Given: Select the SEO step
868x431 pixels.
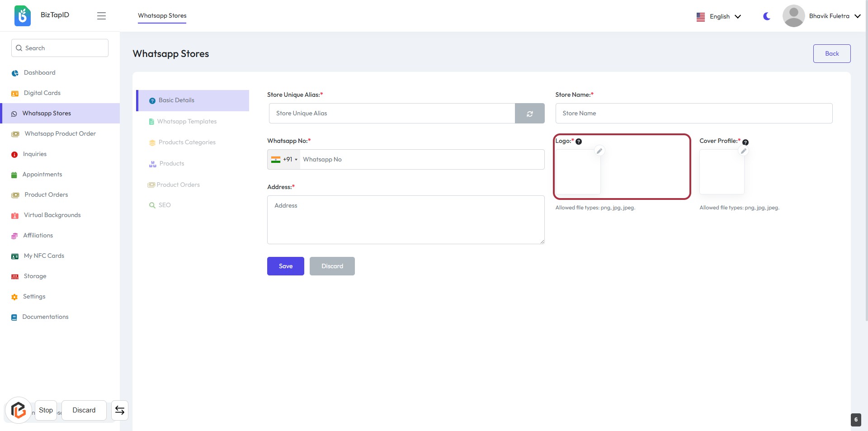Looking at the screenshot, I should (165, 205).
